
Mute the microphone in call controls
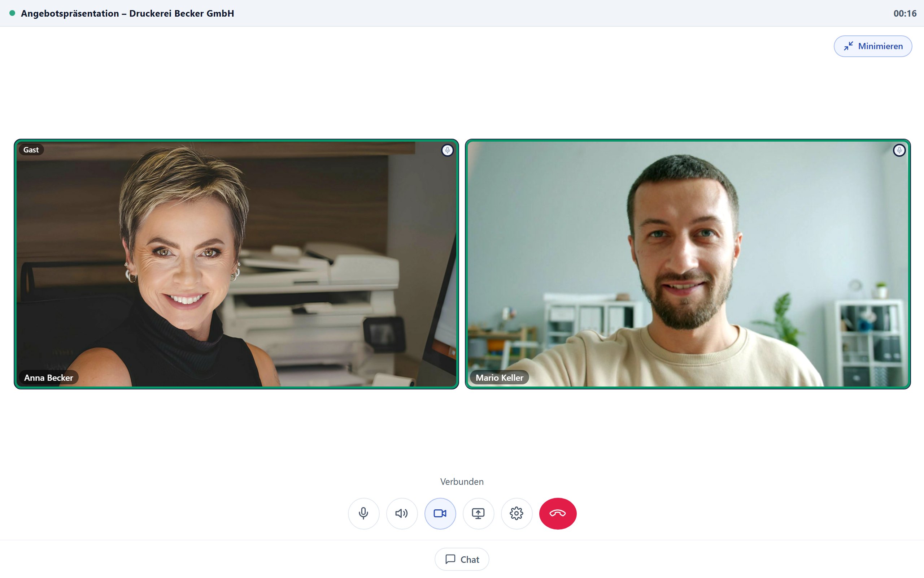pos(363,513)
